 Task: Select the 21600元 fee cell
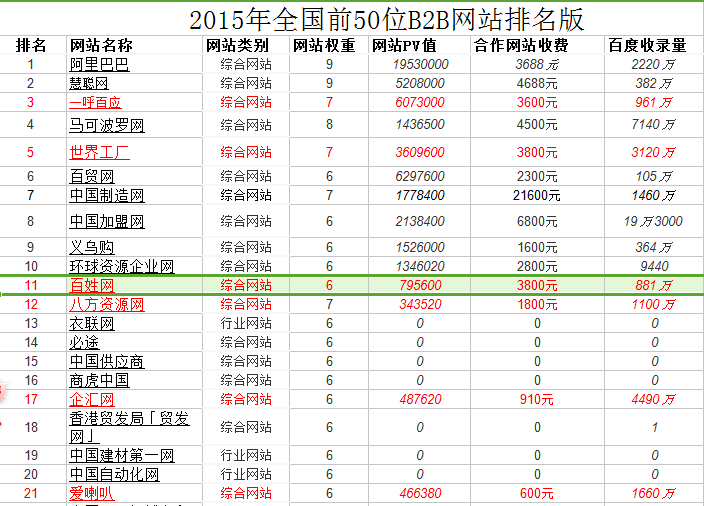coord(536,195)
